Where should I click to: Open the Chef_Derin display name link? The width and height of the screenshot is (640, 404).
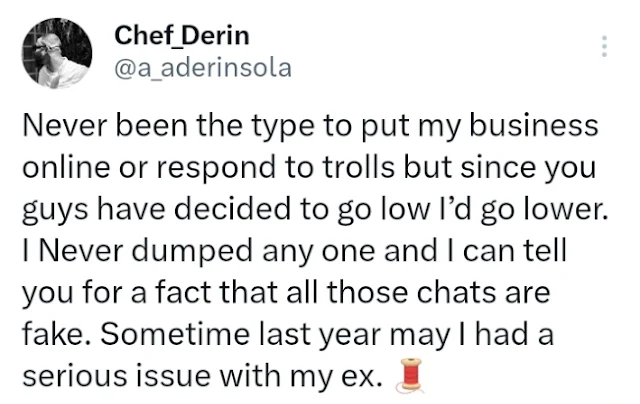click(x=182, y=36)
